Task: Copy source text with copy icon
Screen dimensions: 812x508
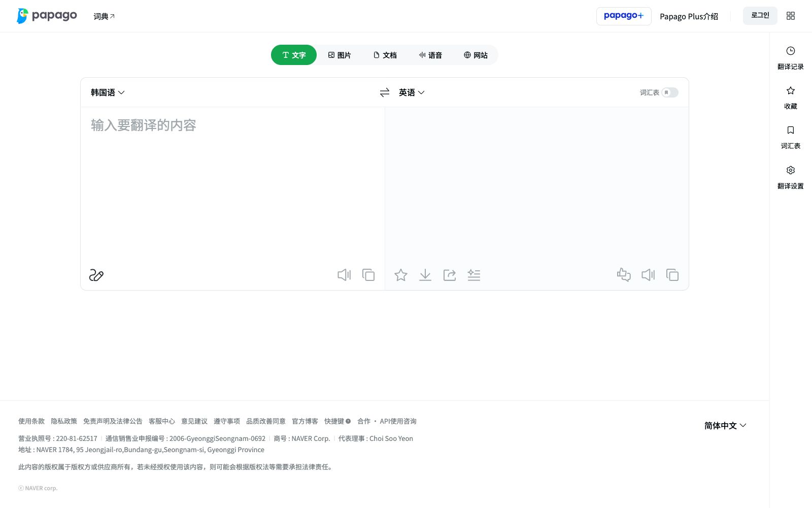Action: 368,275
